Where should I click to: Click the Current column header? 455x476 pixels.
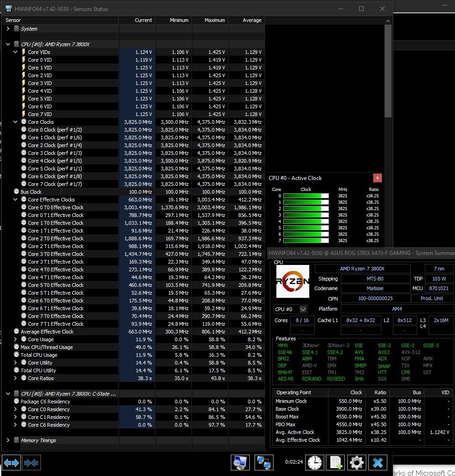(137, 20)
